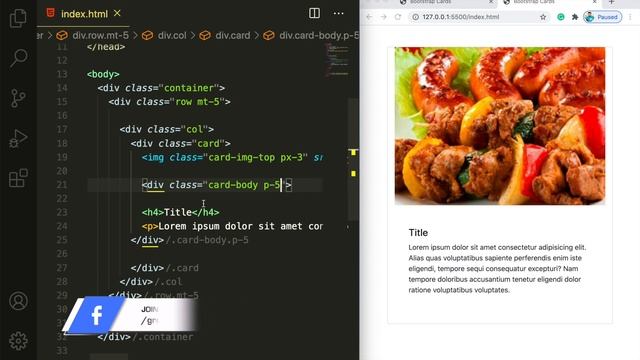Image resolution: width=640 pixels, height=360 pixels.
Task: Open the Chrome three-dot menu
Action: pyautogui.click(x=630, y=17)
